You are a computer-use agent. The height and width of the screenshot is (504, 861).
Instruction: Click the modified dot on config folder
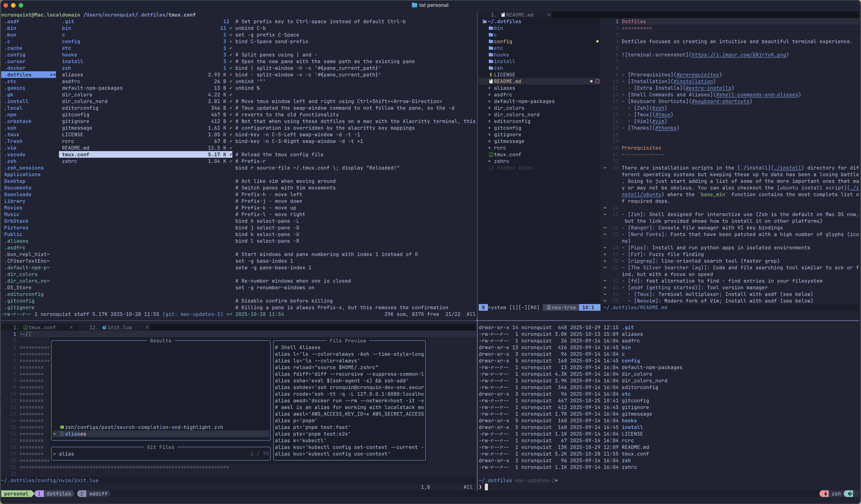pyautogui.click(x=597, y=42)
